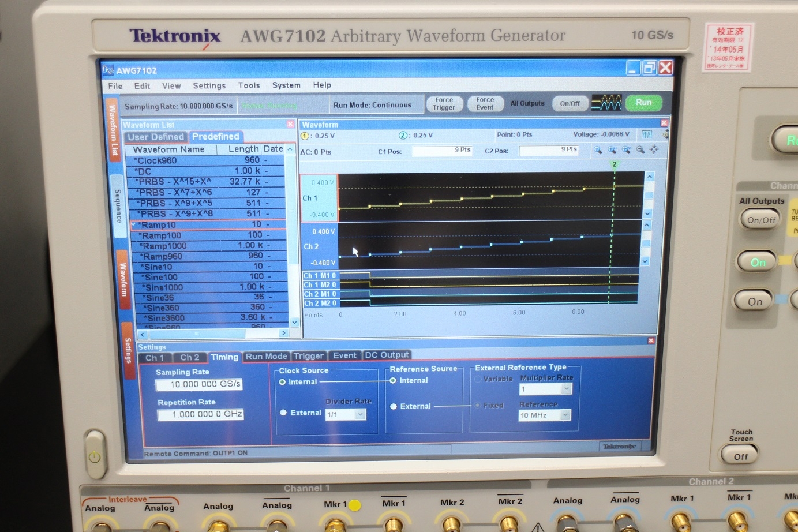Click the zoom in magnifier icon
798x532 pixels.
[x=598, y=150]
